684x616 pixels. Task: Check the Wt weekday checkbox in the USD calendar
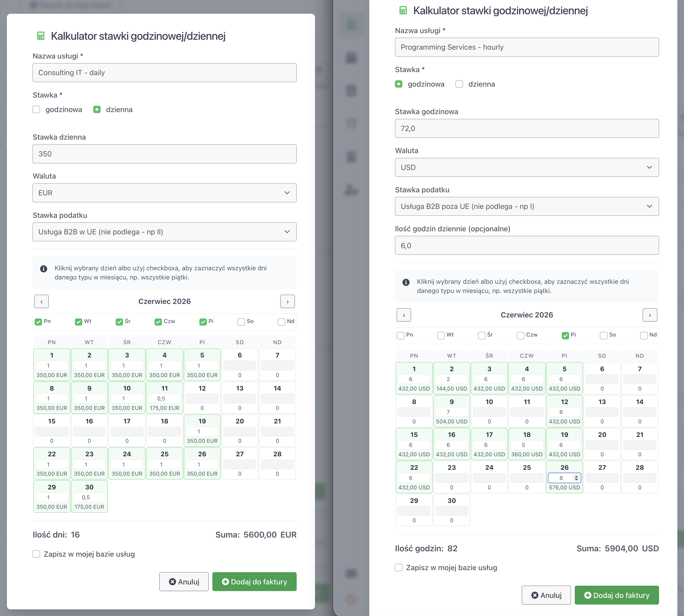tap(441, 336)
